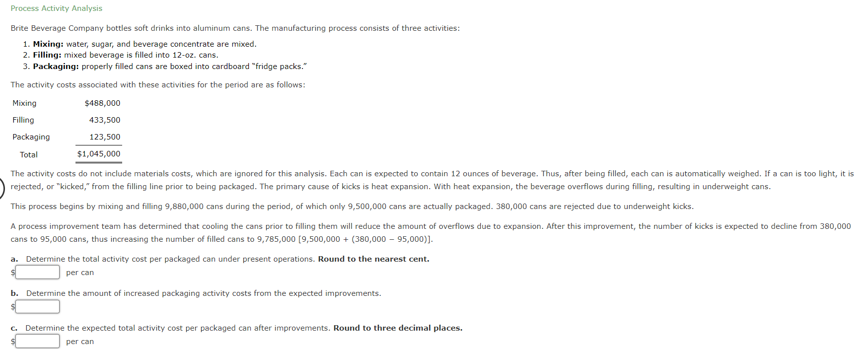This screenshot has height=349, width=868.
Task: Click the dollar sign before part b field
Action: pyautogui.click(x=12, y=306)
